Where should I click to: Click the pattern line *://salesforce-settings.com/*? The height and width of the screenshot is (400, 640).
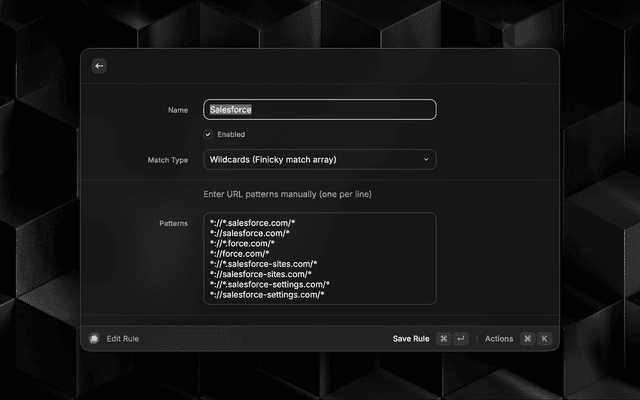click(267, 294)
